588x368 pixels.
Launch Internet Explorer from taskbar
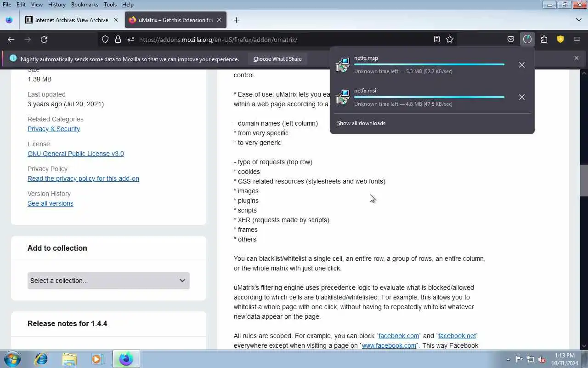click(x=41, y=359)
